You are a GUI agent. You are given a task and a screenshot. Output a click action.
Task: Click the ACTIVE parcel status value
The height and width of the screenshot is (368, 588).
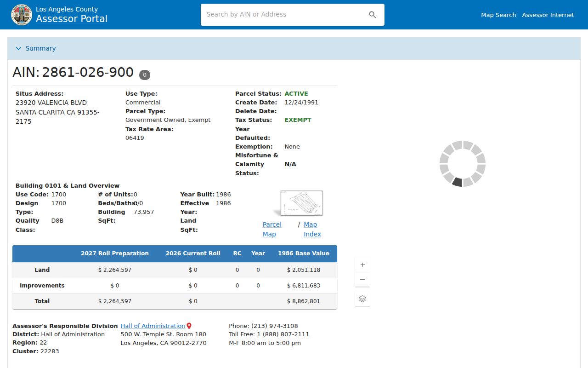pyautogui.click(x=296, y=94)
